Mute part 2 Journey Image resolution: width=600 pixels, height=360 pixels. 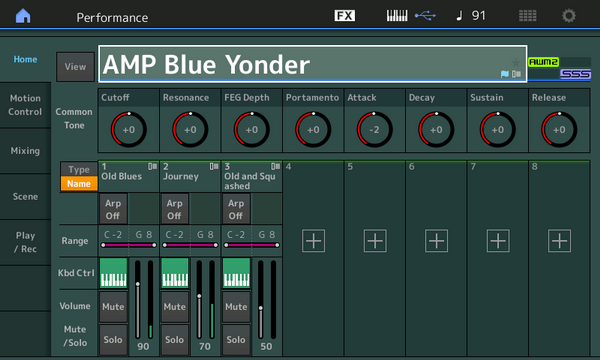[x=174, y=307]
